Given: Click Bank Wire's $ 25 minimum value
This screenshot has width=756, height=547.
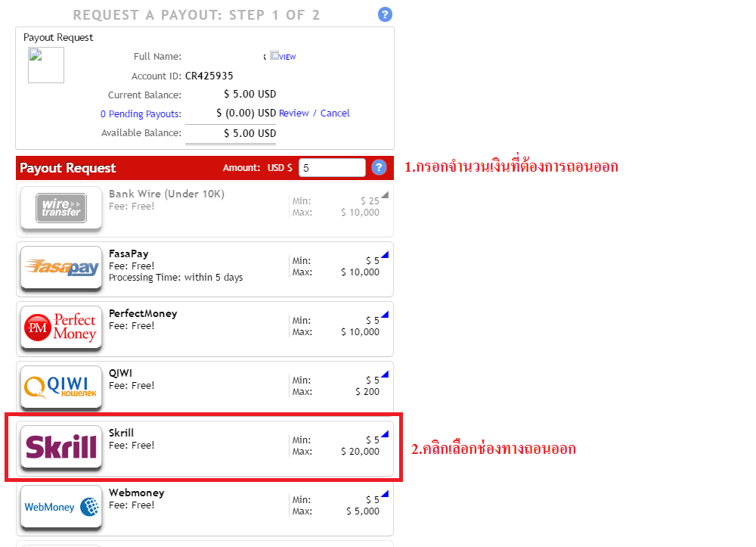Looking at the screenshot, I should 370,200.
